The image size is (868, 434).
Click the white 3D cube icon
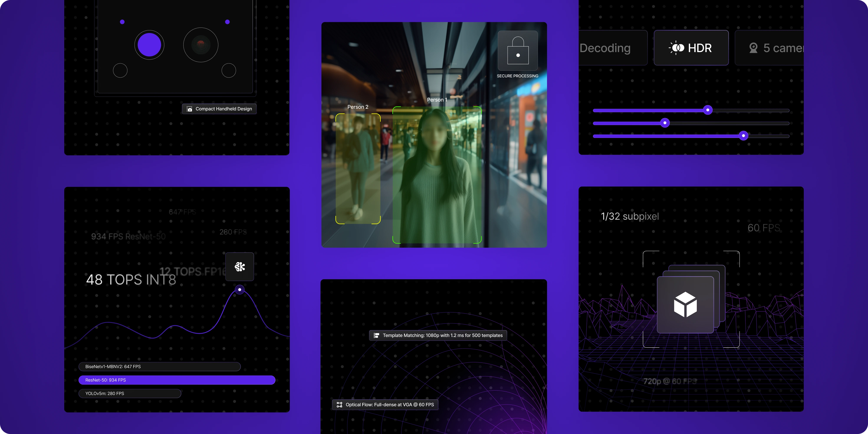pos(685,305)
